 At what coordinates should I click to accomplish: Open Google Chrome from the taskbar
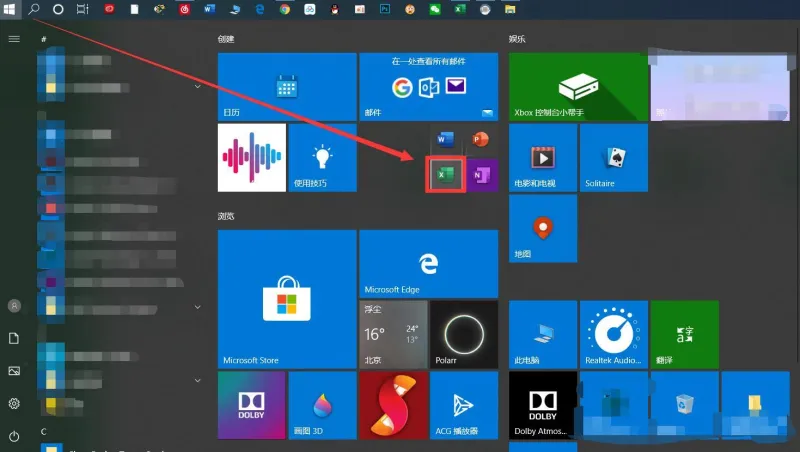(x=285, y=9)
